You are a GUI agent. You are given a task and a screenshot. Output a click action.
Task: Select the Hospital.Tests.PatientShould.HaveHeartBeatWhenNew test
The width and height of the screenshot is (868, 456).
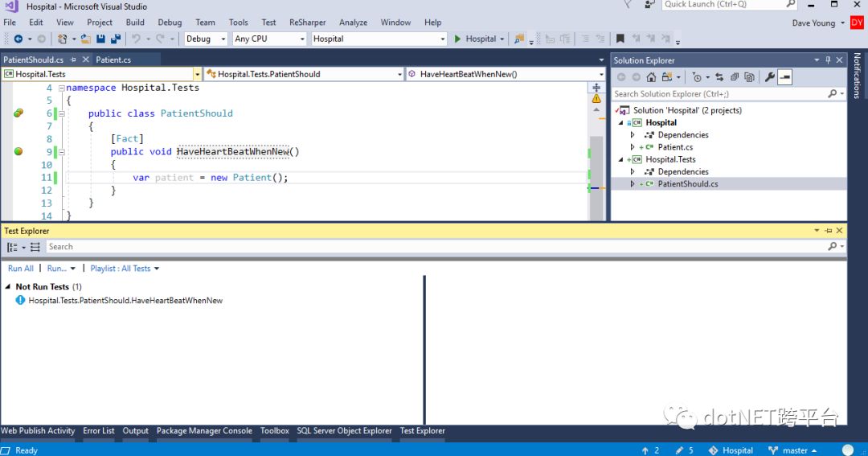click(125, 300)
